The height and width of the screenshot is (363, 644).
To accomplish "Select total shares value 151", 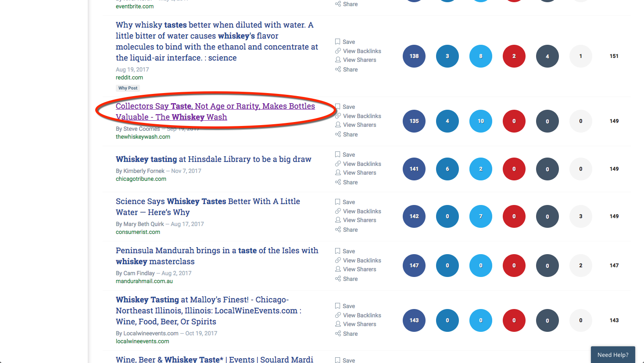I will 614,56.
